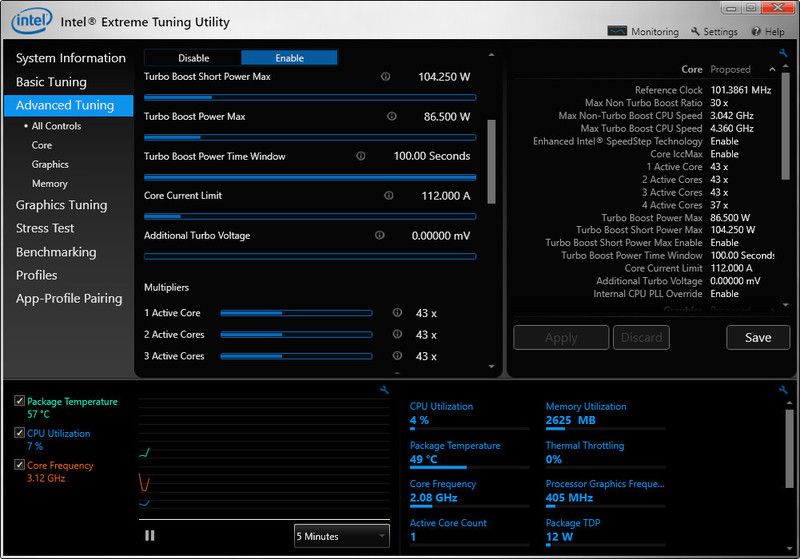Click wrench icon above the proposed settings panel

coord(783,53)
